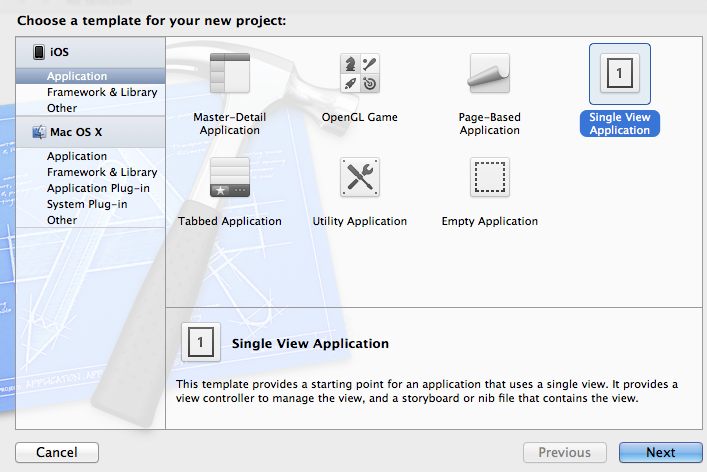
Task: Pick the Page-Based Application template icon
Action: point(490,73)
